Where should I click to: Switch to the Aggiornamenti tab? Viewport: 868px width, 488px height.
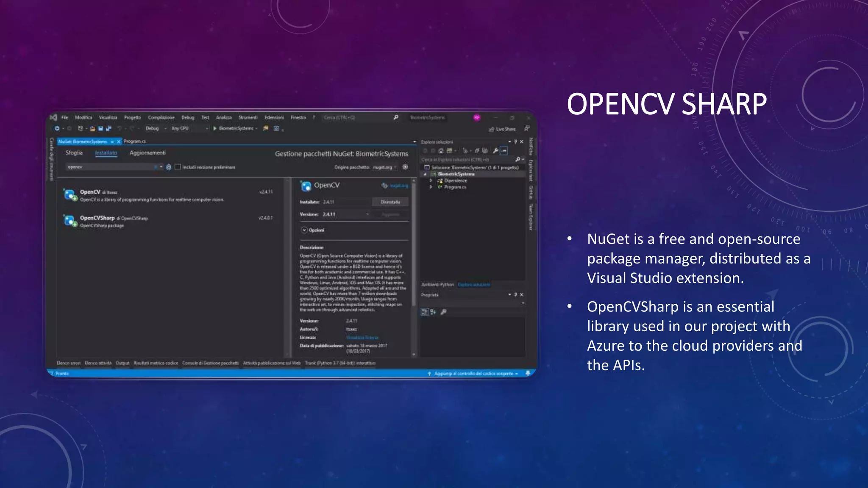pos(147,152)
